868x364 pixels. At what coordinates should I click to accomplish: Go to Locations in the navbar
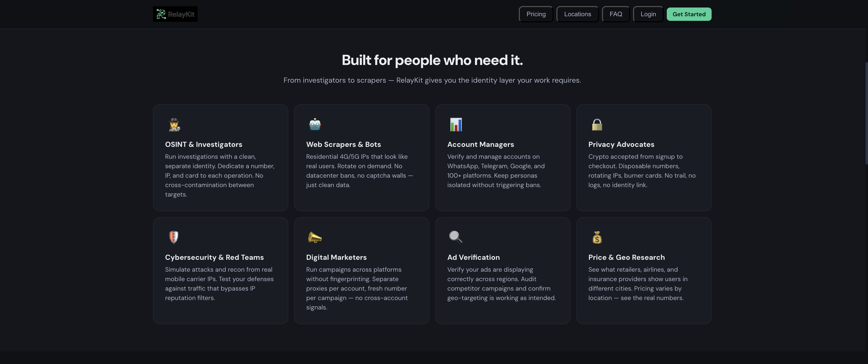point(577,14)
